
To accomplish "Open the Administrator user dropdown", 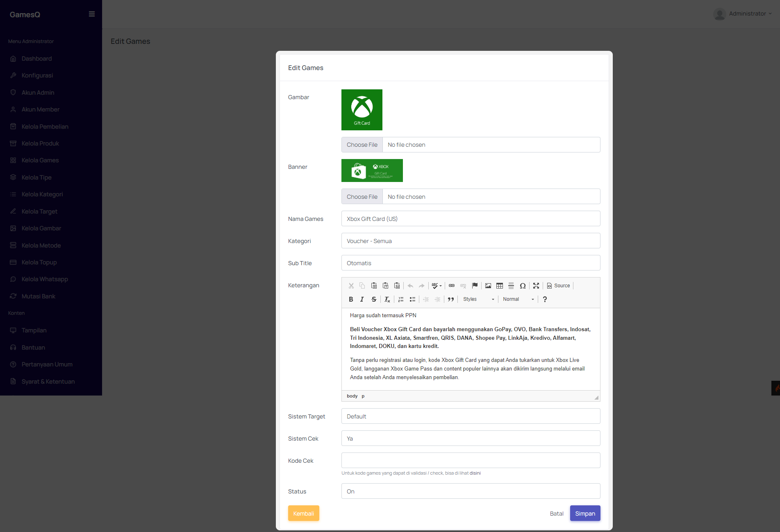I will click(743, 14).
